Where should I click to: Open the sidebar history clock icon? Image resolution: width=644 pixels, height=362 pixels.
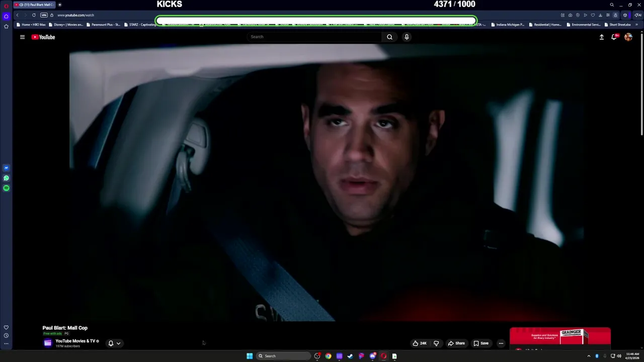tap(6, 335)
